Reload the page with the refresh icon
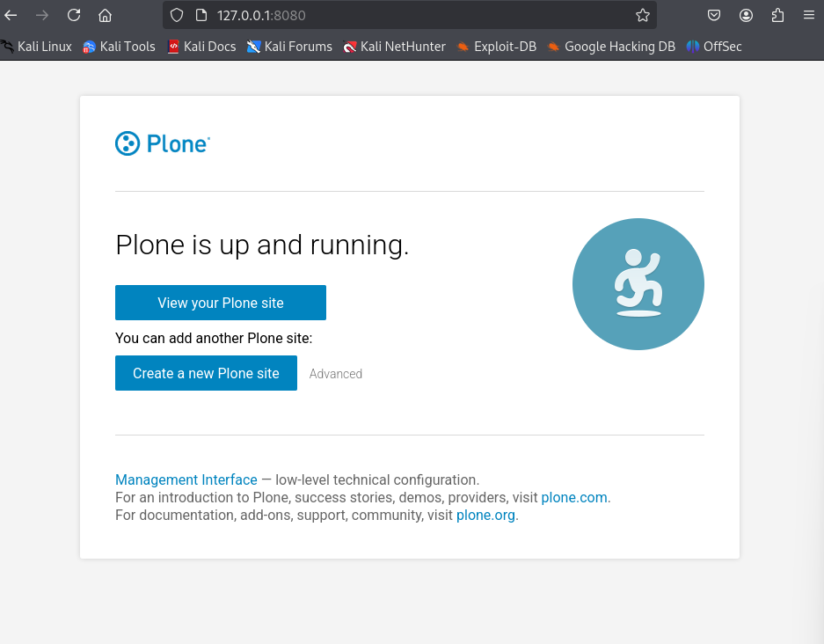The image size is (824, 644). point(74,15)
